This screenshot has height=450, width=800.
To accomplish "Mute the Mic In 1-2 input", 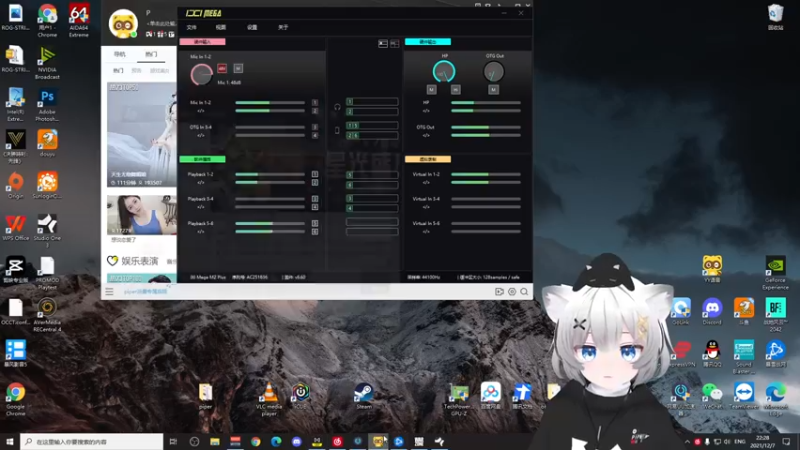I will 238,68.
